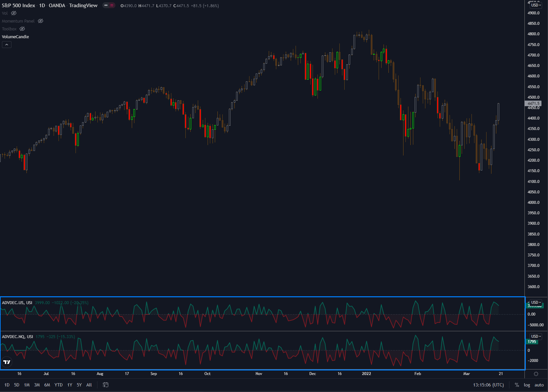
Task: Click the All range button
Action: click(89, 385)
